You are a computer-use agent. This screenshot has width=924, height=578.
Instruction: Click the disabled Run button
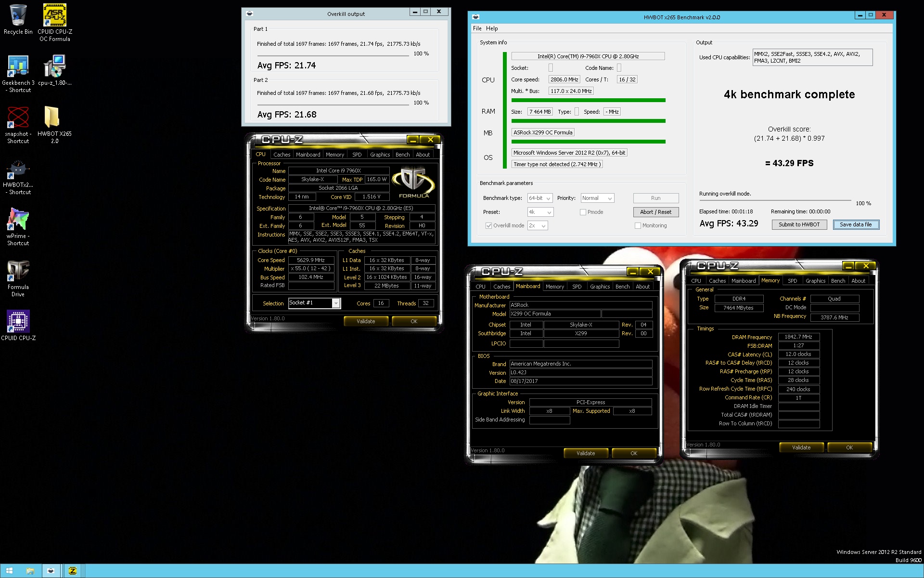coord(655,198)
